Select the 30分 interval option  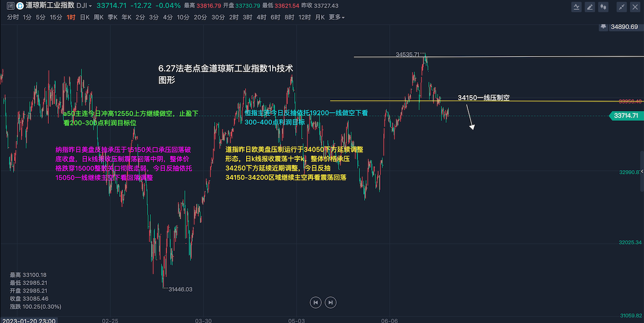218,17
